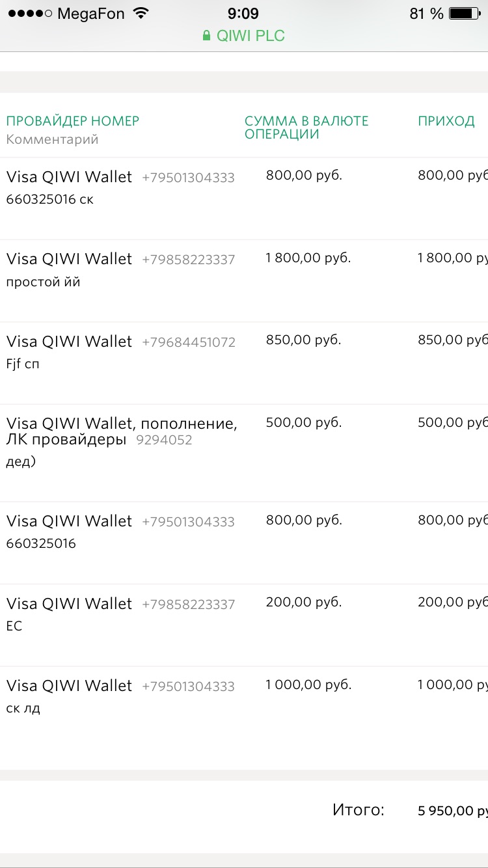Click the СУММА В ВАЛЮТЕ ОПЕРАЦИИ header
This screenshot has height=868, width=488.
[306, 128]
